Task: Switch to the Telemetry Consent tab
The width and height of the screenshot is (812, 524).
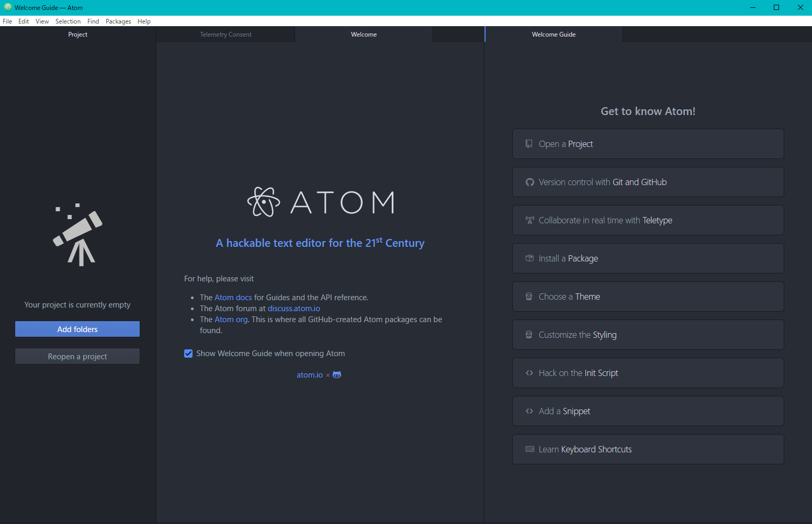Action: 225,35
